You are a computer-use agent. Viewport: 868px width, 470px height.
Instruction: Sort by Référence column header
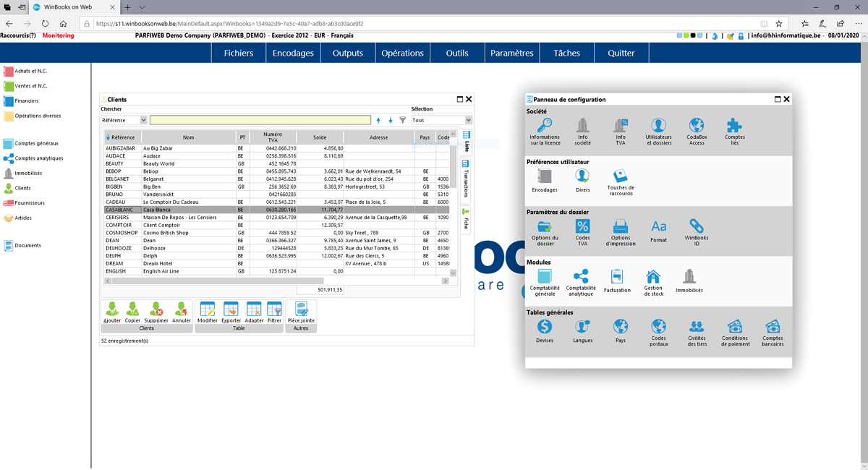[x=123, y=137]
